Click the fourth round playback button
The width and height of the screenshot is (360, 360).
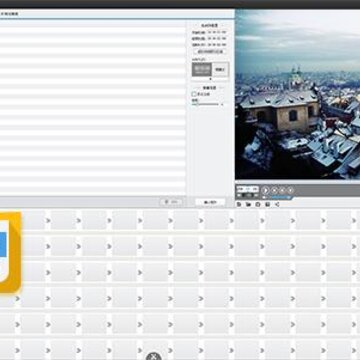coord(291,190)
